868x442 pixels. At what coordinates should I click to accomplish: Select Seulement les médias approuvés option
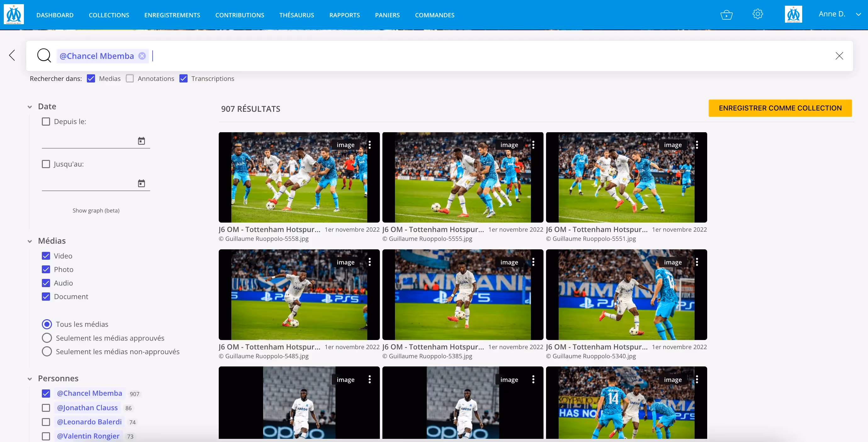[x=47, y=338]
